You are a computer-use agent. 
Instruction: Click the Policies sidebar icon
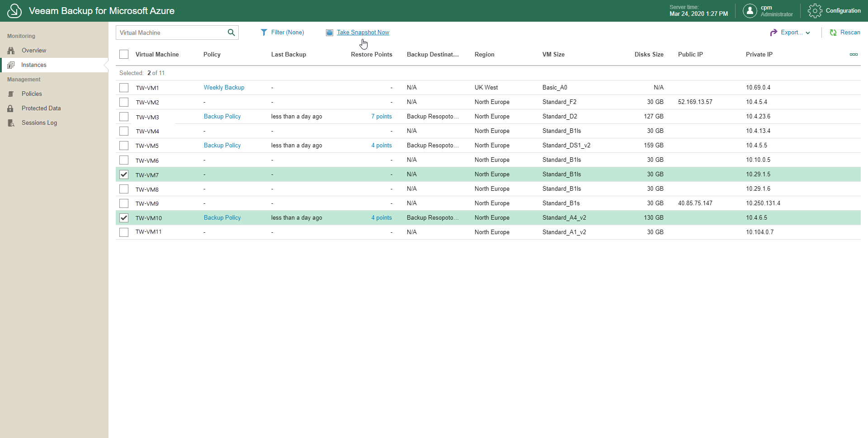11,94
